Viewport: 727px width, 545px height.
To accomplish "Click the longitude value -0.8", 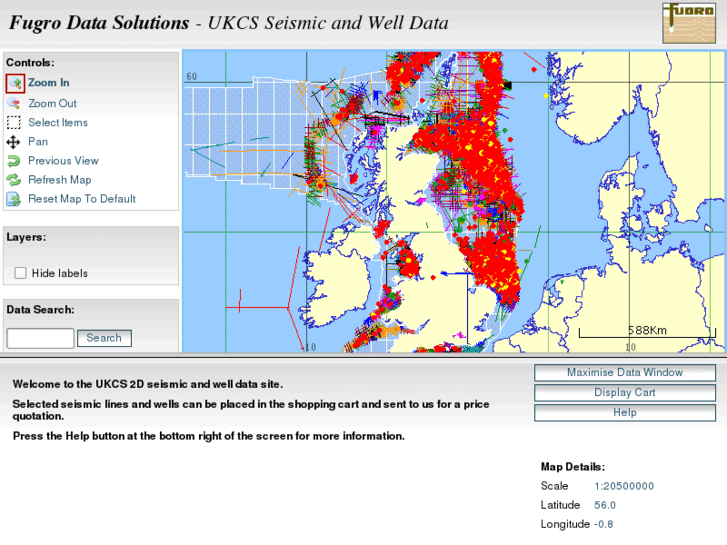I will pos(604,524).
